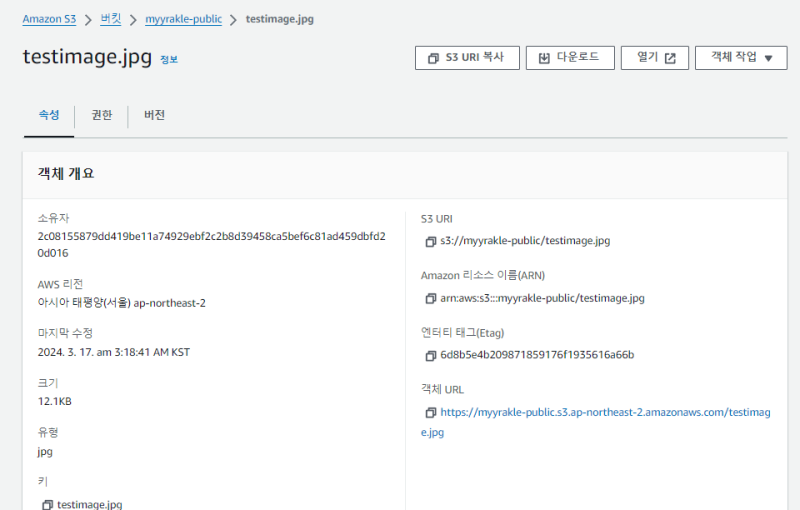Click the 소유자 ID hash text
This screenshot has width=800, height=510.
[211, 237]
